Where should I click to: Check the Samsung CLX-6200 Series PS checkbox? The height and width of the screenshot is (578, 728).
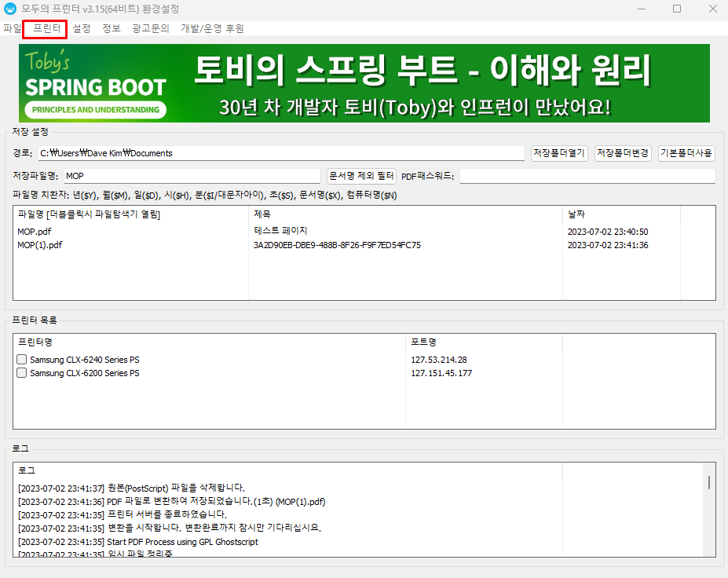click(21, 373)
